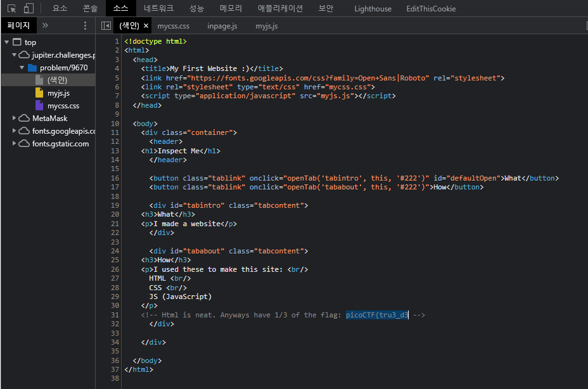Open the 콘솔 panel tab
Viewport: 588px width, 389px height.
(91, 8)
